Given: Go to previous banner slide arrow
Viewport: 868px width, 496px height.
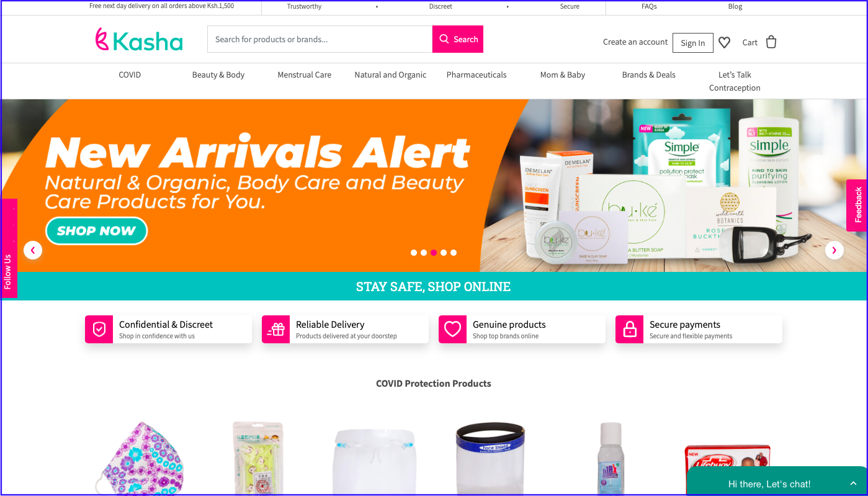Looking at the screenshot, I should click(x=33, y=250).
